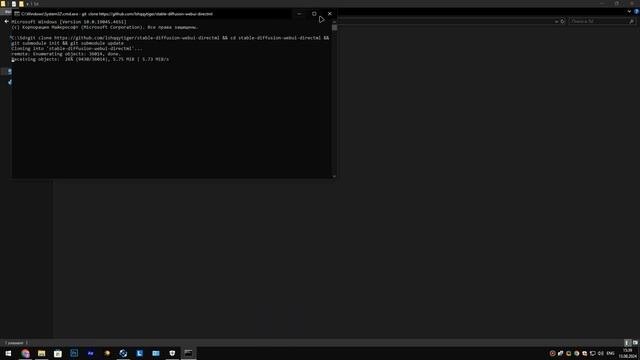Image resolution: width=640 pixels, height=360 pixels.
Task: Open the taskbar icon right of File Explorer
Action: (58, 353)
